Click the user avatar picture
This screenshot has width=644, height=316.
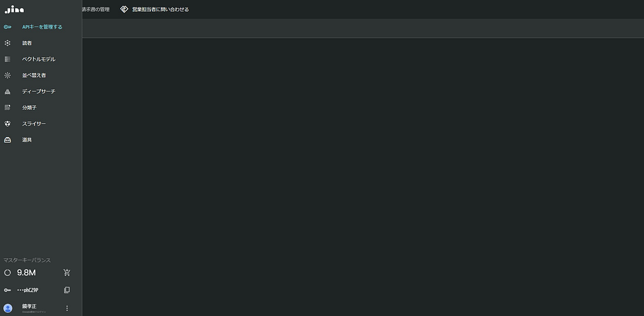click(x=8, y=308)
